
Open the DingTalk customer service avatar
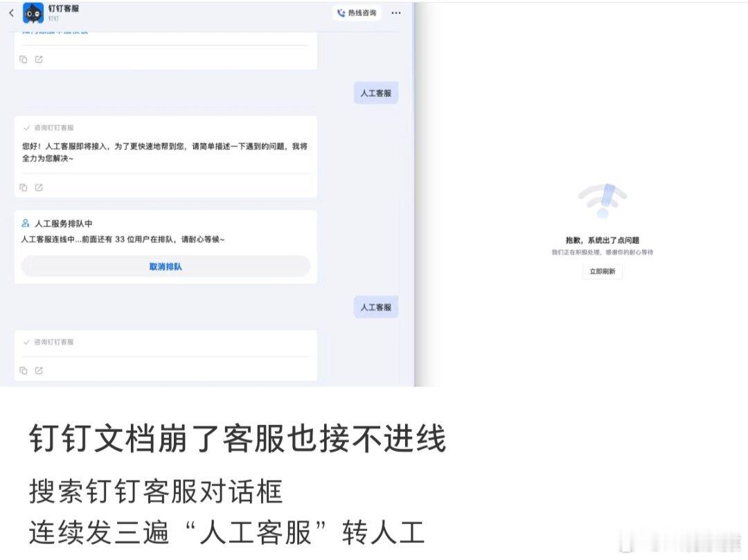coord(34,12)
